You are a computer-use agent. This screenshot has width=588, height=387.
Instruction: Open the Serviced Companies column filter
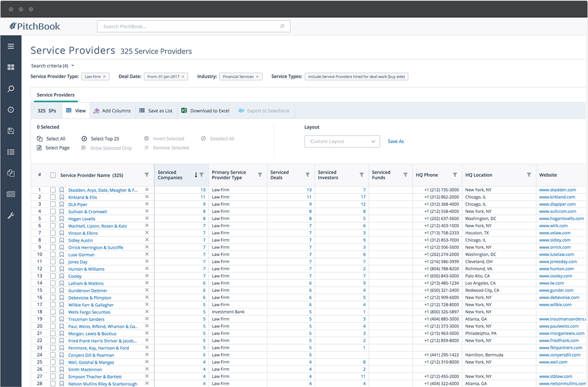click(x=202, y=175)
